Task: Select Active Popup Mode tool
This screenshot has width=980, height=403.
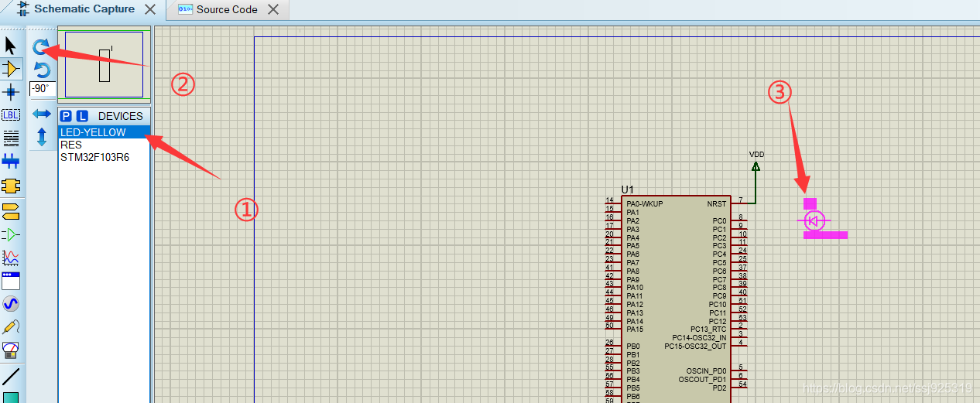Action: click(11, 280)
